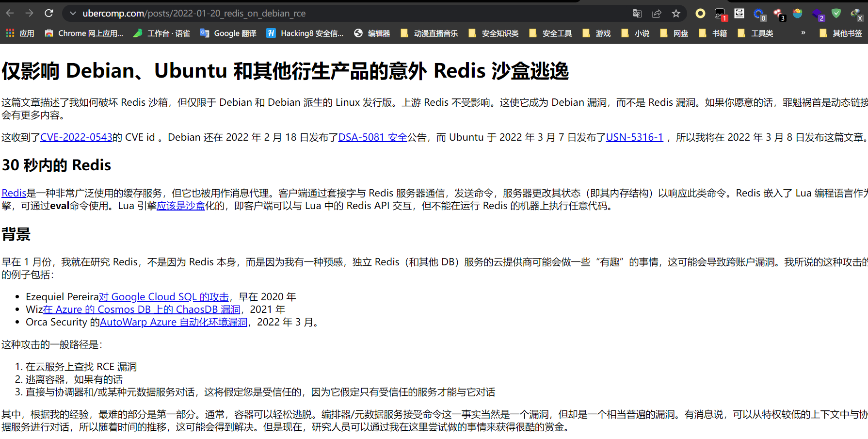
Task: Expand the 安全知识类 bookmark folder
Action: 493,33
